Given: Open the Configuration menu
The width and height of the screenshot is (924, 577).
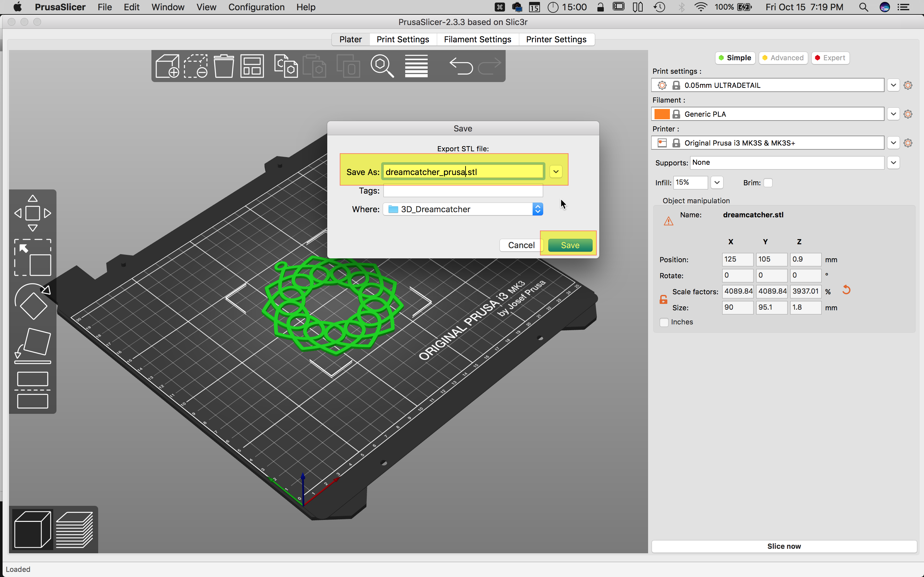Looking at the screenshot, I should 256,7.
